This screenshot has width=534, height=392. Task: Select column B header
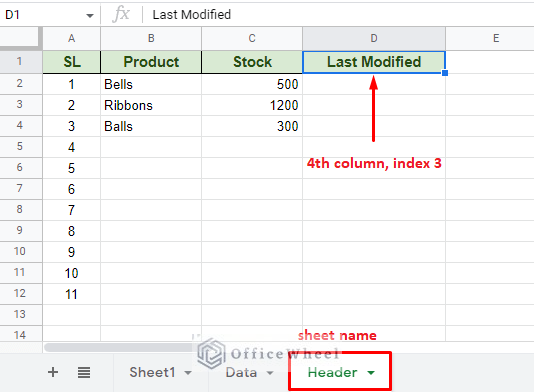tap(151, 38)
